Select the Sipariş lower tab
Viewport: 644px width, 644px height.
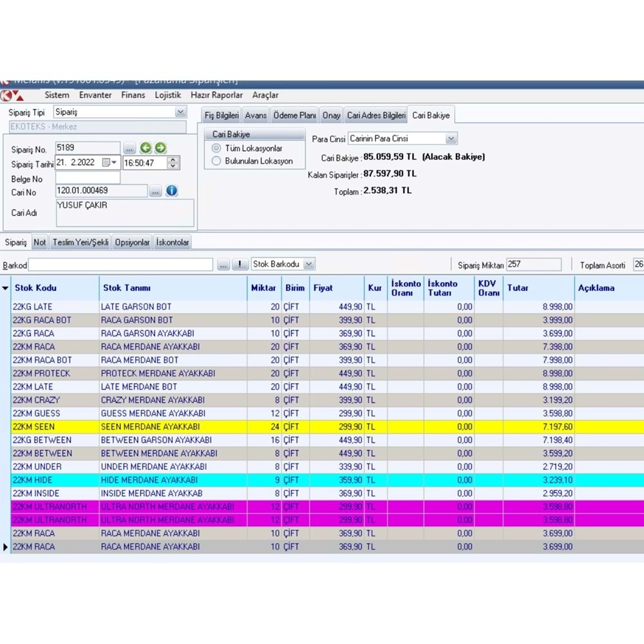16,242
